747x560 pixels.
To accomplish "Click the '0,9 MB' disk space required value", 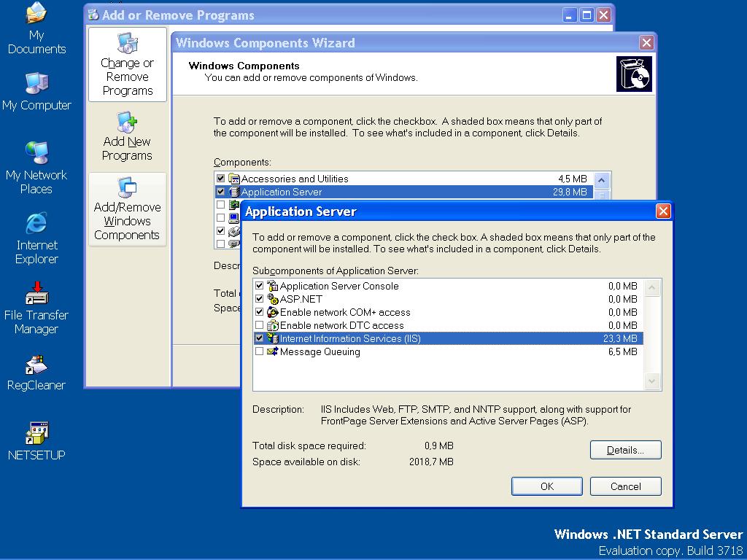I will tap(438, 446).
